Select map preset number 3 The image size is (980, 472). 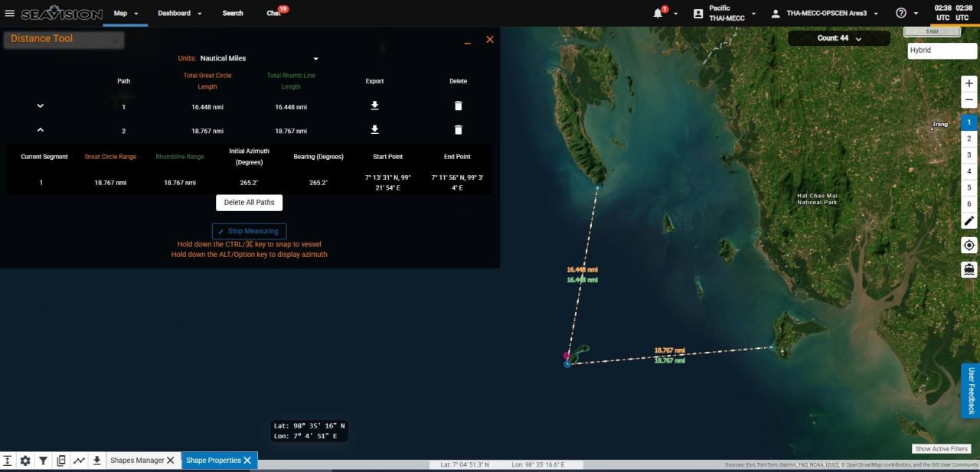click(969, 155)
